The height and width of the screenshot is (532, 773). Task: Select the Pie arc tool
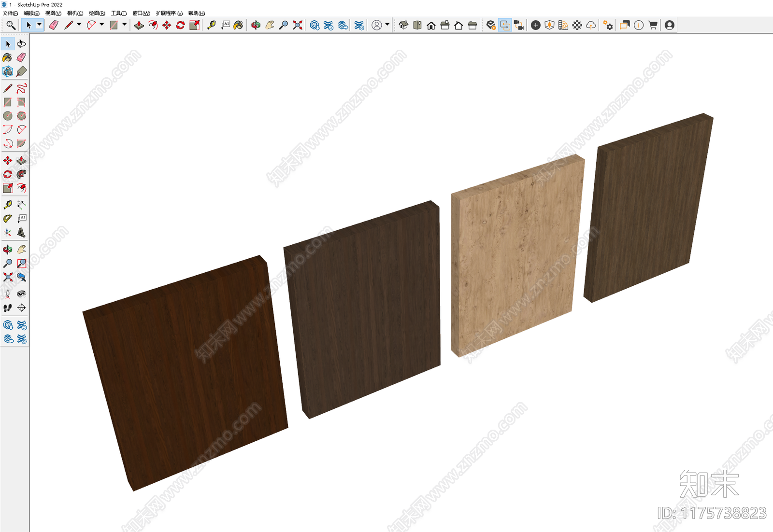[21, 143]
